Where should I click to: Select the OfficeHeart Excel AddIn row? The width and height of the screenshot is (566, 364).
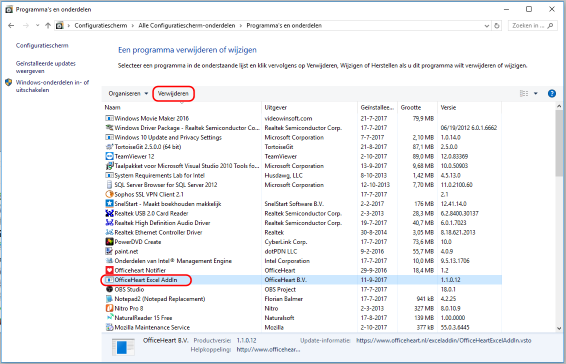coord(302,280)
